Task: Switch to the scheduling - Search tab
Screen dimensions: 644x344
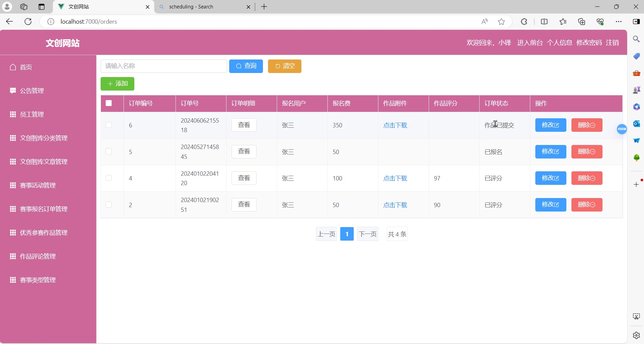Action: [x=205, y=7]
